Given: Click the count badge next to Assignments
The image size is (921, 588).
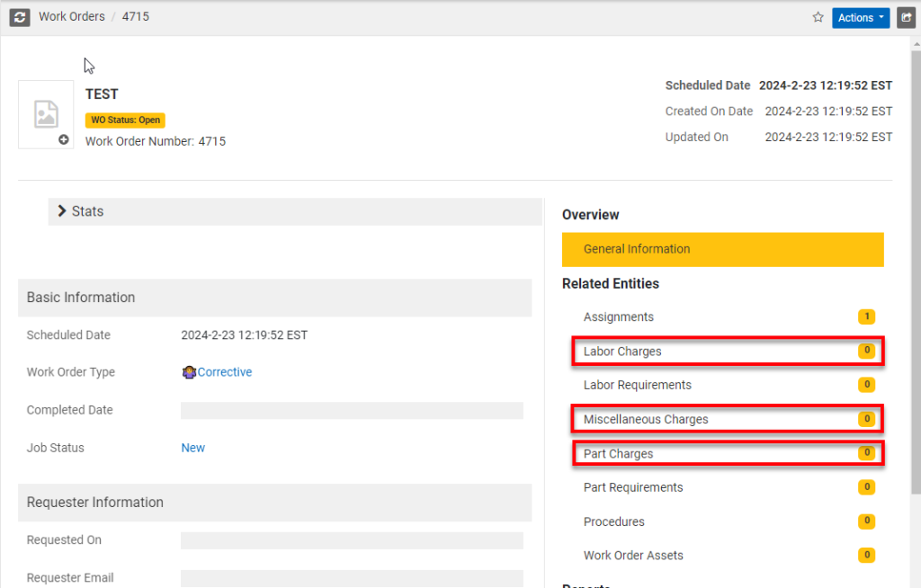Looking at the screenshot, I should (866, 316).
